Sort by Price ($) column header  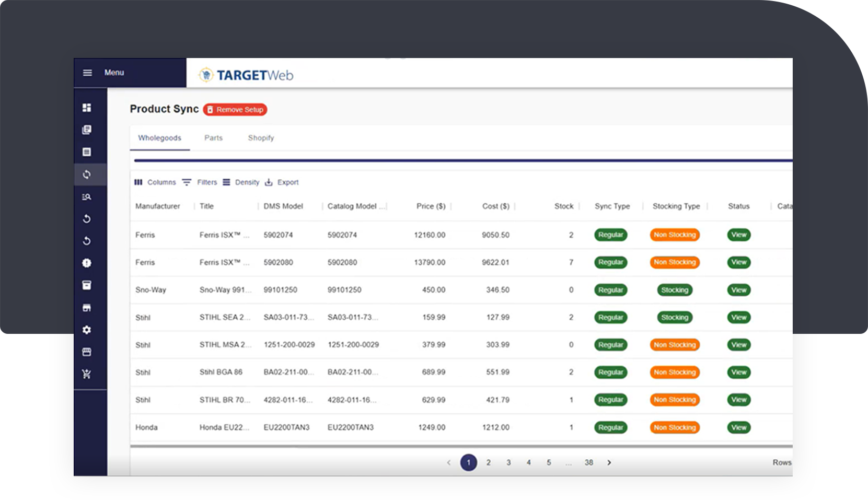431,206
